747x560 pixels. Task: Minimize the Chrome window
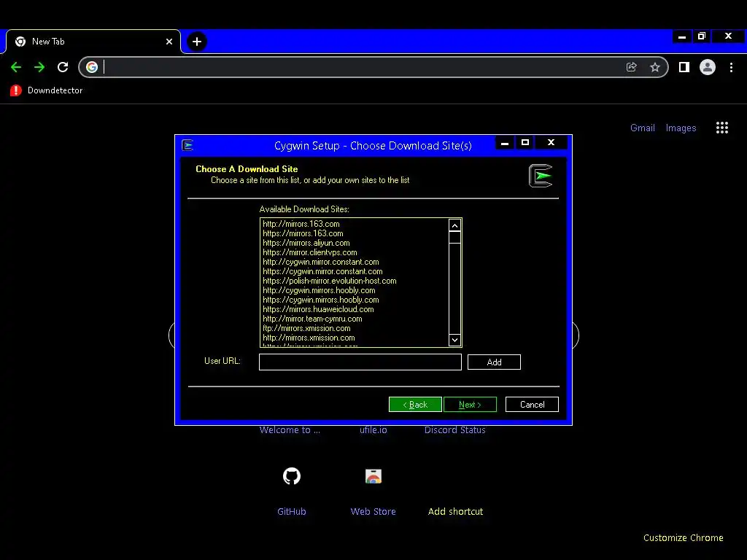coord(682,36)
